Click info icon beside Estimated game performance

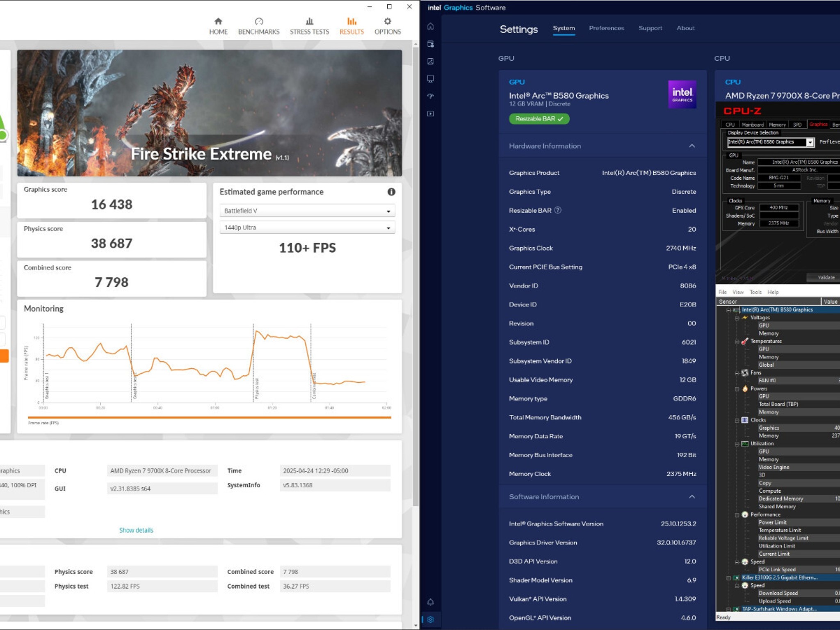click(x=391, y=192)
